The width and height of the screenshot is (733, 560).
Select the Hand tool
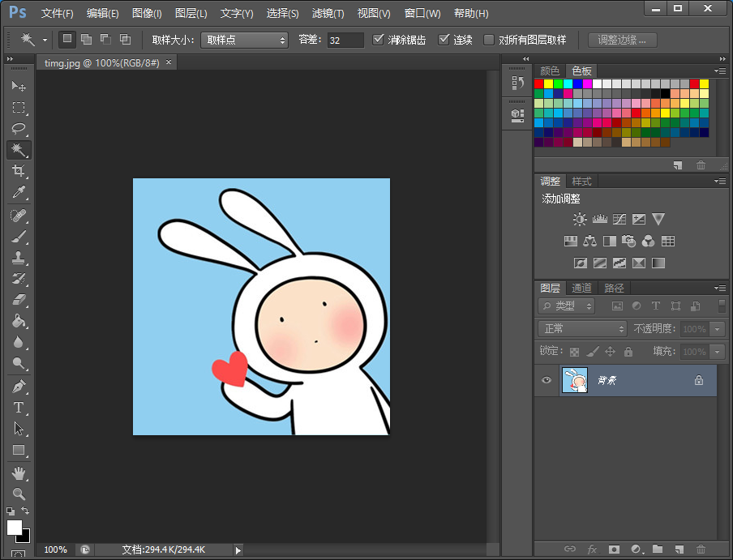click(18, 472)
